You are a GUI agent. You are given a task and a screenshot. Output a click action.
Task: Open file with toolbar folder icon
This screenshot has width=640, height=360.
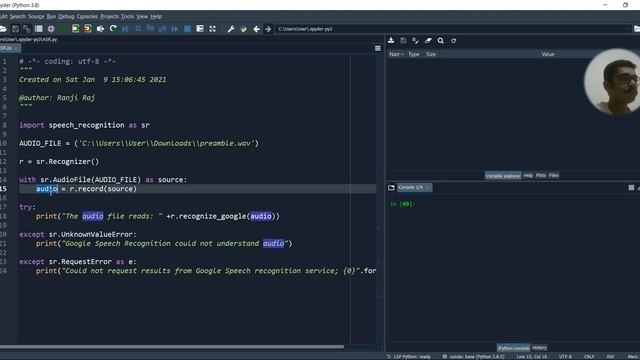pos(3,29)
